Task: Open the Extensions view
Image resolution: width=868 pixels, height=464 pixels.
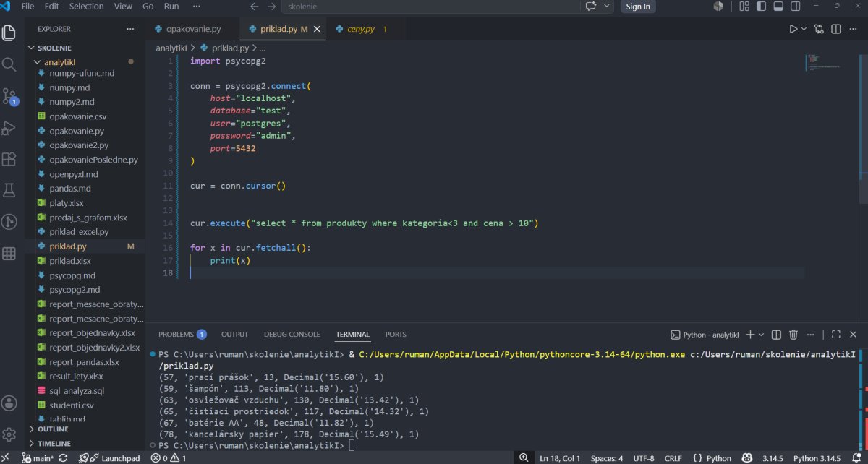Action: (9, 159)
